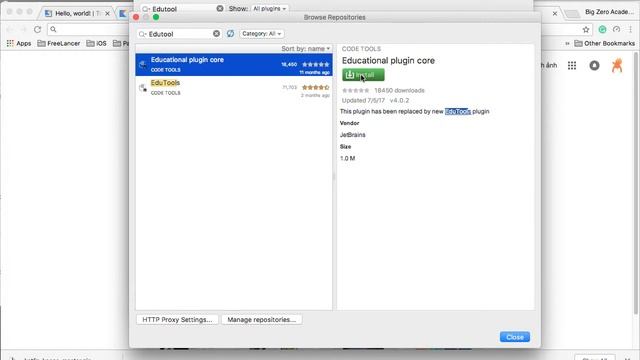Click the Edutool search input field
This screenshot has height=360, width=640.
180,34
